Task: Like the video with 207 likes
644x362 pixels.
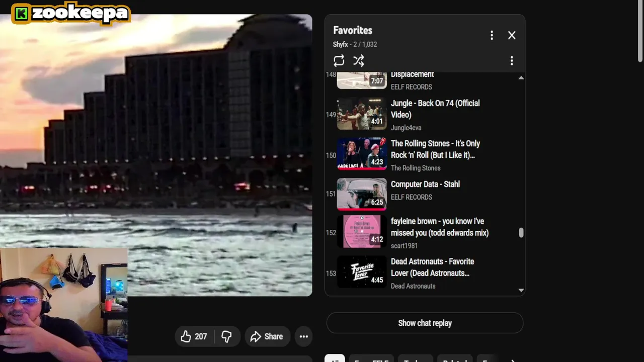Action: pos(194,336)
